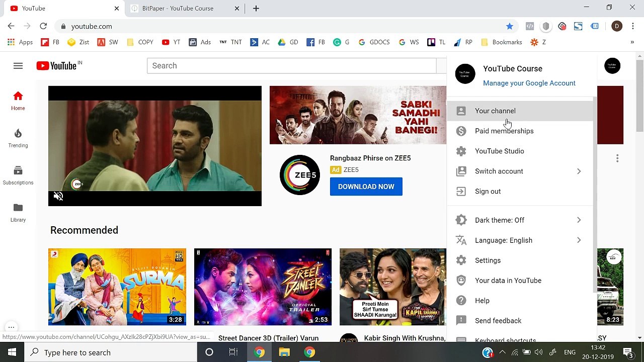The image size is (644, 362).
Task: Open the Kapil Sharma show thumbnail
Action: click(392, 287)
